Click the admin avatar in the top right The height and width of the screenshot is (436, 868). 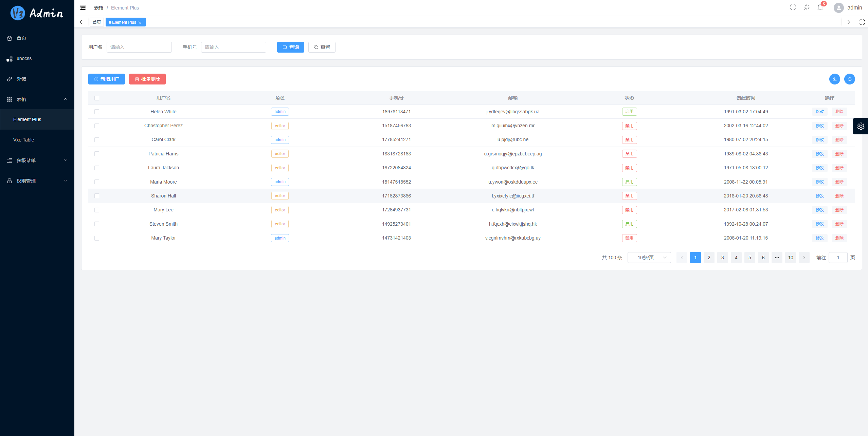click(x=838, y=7)
